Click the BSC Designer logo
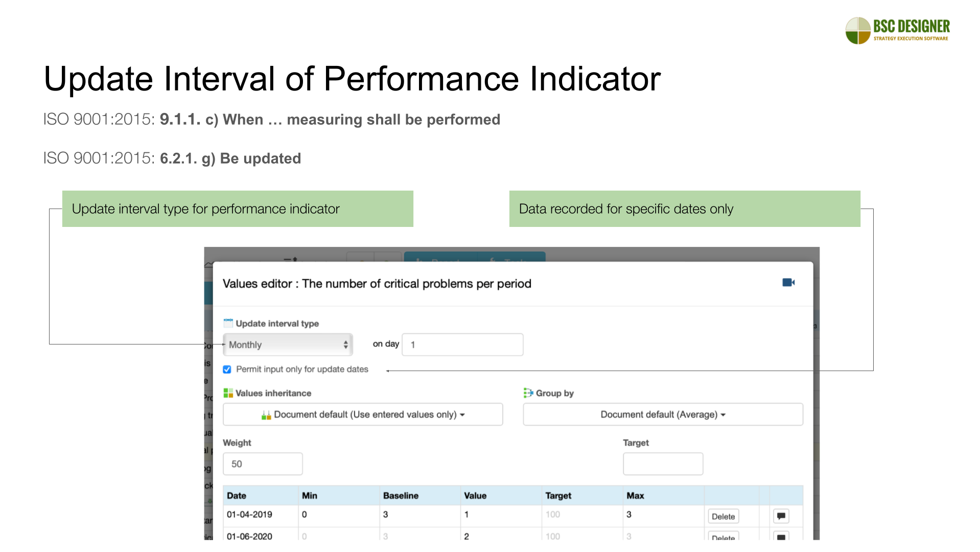 pyautogui.click(x=897, y=31)
